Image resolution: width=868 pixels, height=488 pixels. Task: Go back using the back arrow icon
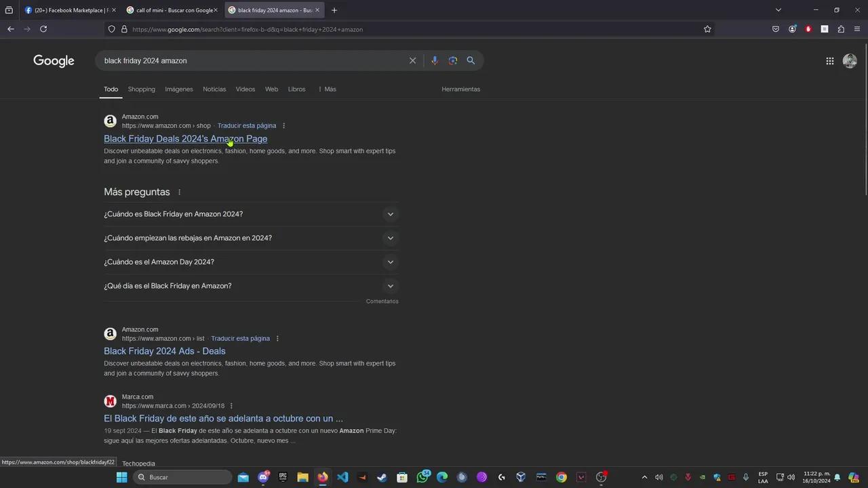pyautogui.click(x=10, y=29)
